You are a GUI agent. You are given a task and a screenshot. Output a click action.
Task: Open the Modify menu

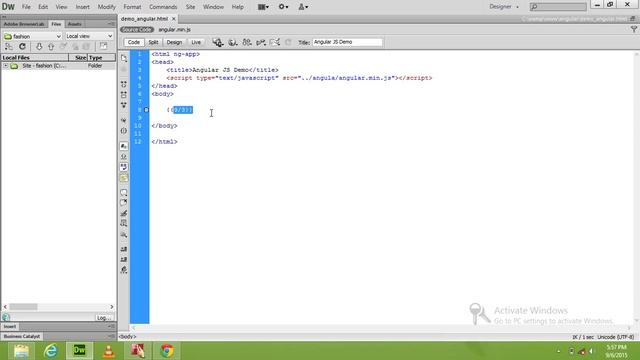point(107,7)
